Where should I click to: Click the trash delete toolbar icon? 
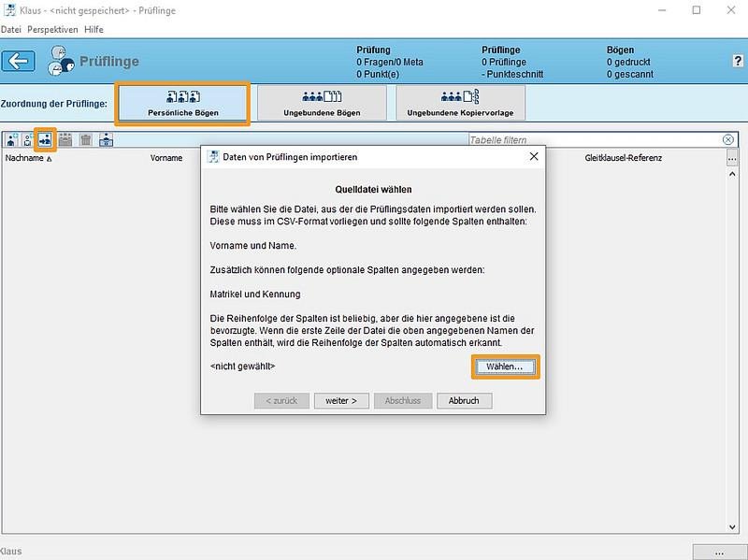pos(85,139)
